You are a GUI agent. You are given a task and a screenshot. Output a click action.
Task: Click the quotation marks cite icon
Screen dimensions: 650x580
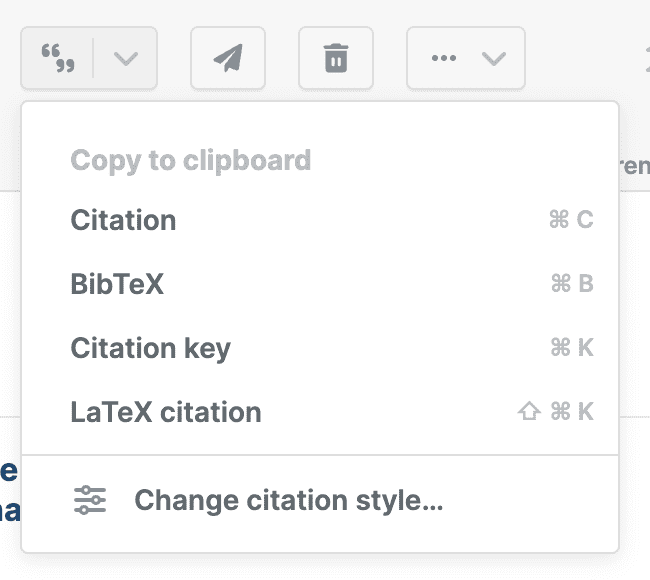(58, 58)
